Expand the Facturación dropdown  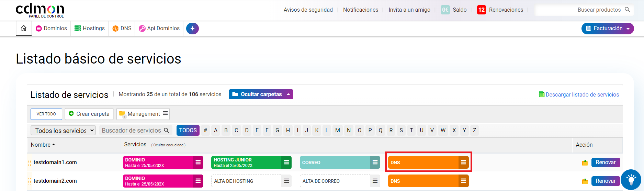pyautogui.click(x=607, y=29)
